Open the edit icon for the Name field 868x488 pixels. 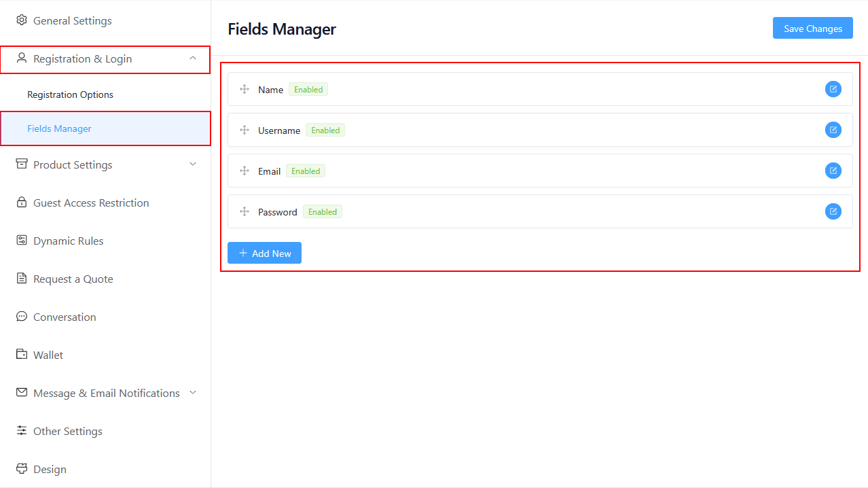pyautogui.click(x=833, y=88)
